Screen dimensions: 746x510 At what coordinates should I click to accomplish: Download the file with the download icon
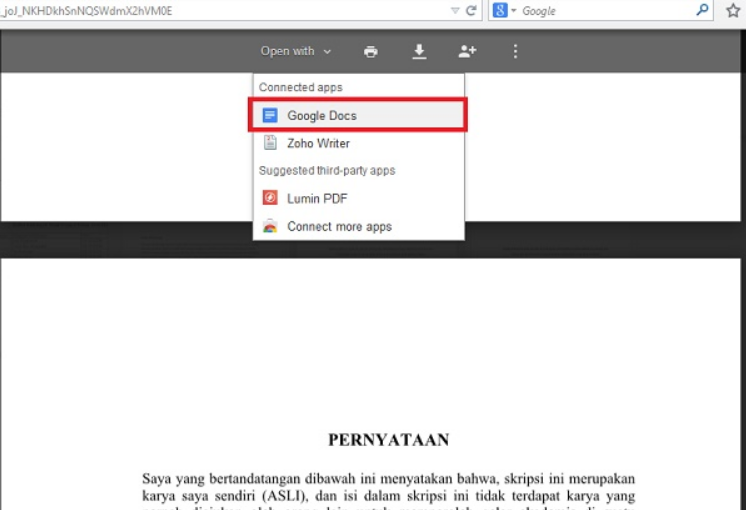point(419,51)
